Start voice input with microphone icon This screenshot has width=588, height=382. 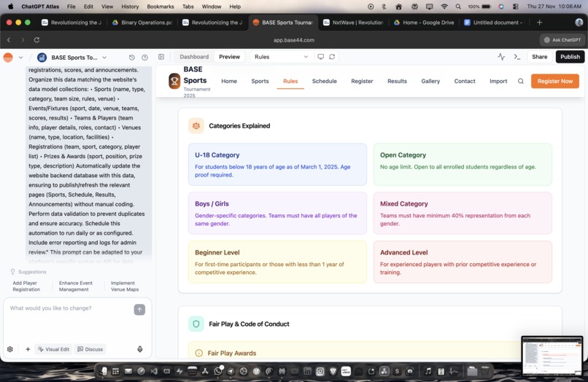pos(140,349)
